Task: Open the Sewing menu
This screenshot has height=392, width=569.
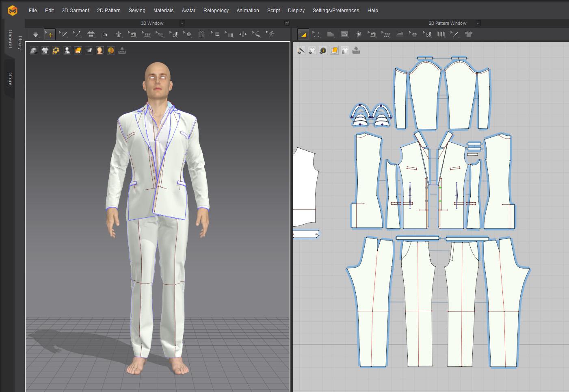Action: 137,11
